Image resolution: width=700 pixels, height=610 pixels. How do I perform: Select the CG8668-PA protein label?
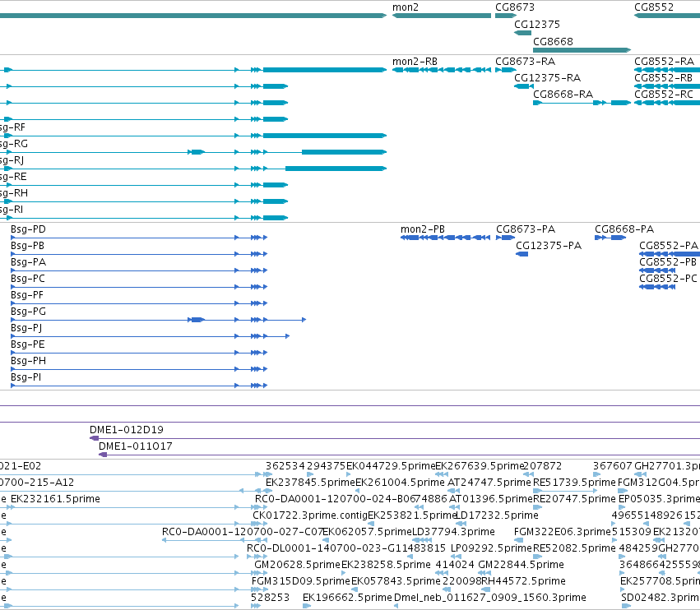tap(624, 229)
